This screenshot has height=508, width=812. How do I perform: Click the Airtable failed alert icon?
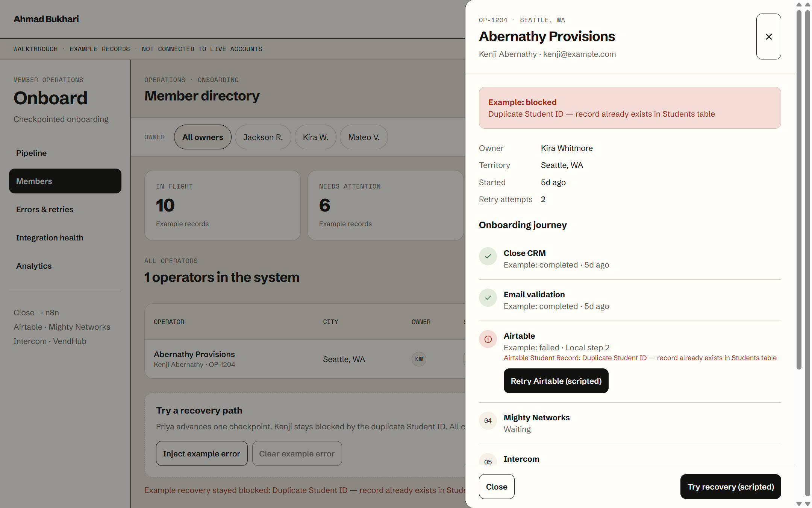click(488, 339)
